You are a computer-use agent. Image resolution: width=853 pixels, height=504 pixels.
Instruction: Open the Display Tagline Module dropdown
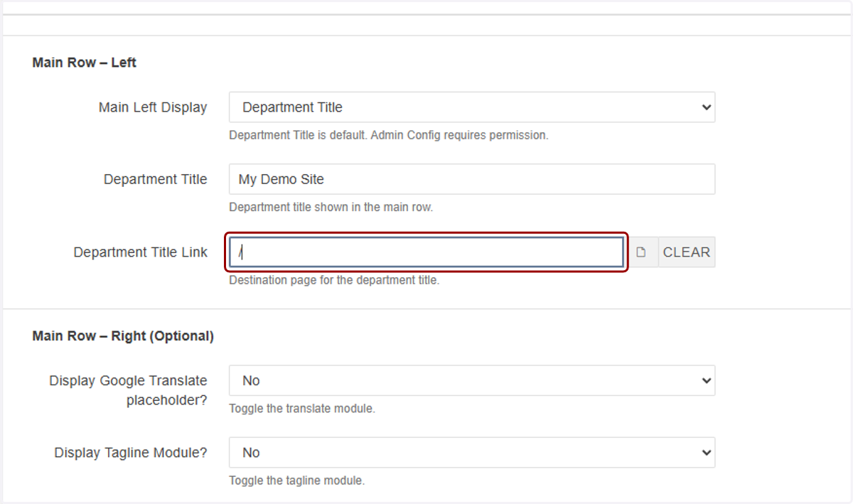(472, 453)
